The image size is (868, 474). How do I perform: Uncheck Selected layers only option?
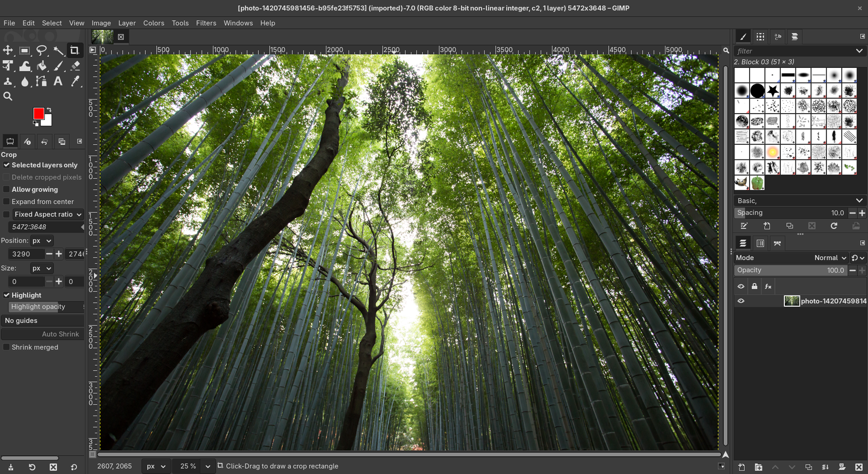(x=6, y=165)
